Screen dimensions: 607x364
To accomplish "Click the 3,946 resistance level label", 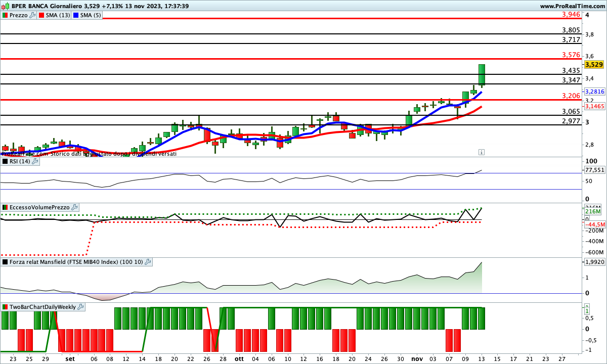I will click(x=571, y=15).
